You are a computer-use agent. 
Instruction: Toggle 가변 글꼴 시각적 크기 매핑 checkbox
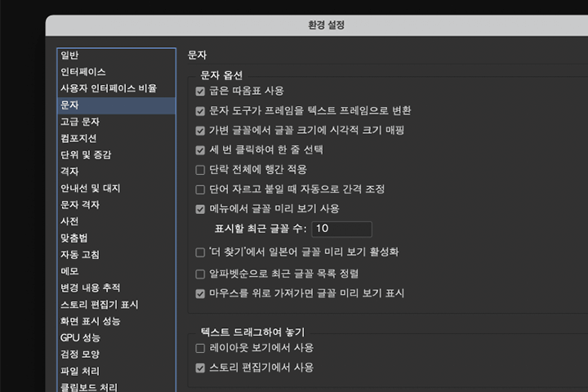pyautogui.click(x=200, y=131)
